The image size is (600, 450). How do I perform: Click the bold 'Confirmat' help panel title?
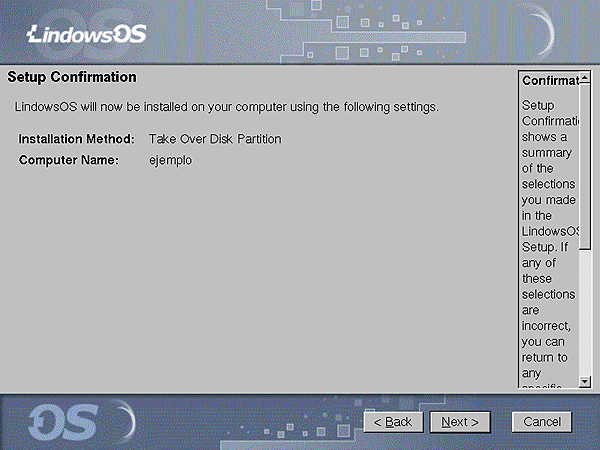(x=550, y=81)
